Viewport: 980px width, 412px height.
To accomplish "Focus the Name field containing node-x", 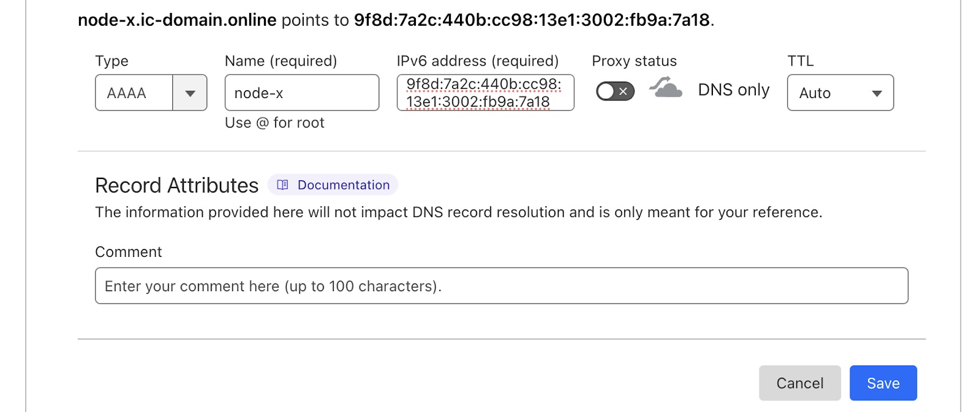I will pos(302,93).
